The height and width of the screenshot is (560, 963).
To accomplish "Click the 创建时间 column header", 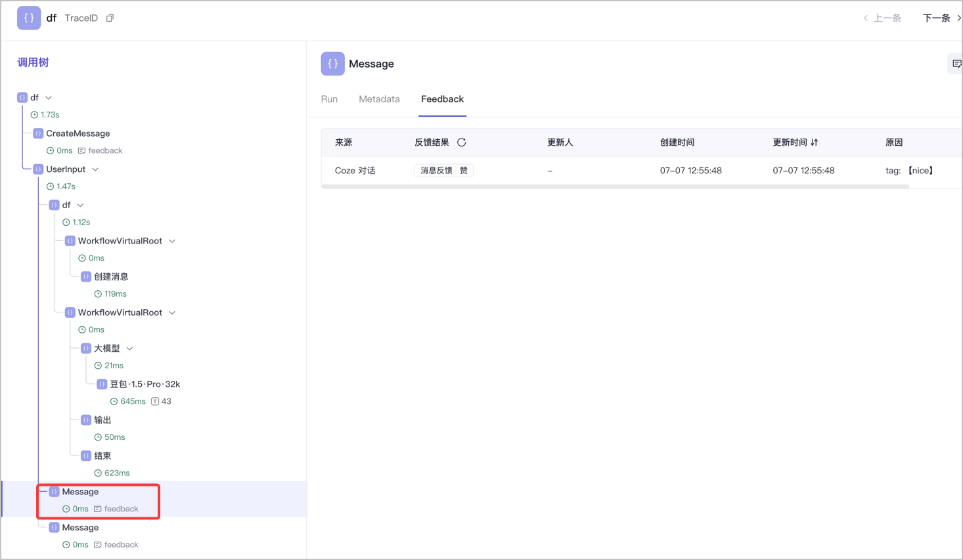I will click(677, 142).
